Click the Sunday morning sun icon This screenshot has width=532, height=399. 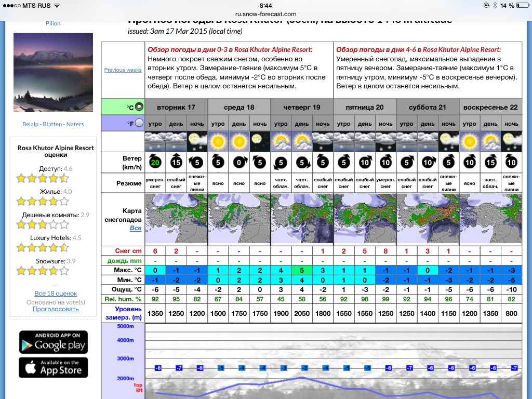[470, 141]
